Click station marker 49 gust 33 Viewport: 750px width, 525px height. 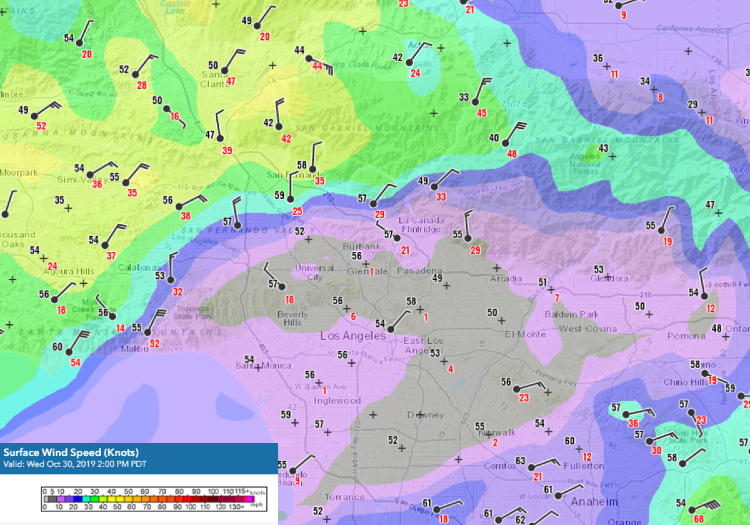[x=434, y=187]
